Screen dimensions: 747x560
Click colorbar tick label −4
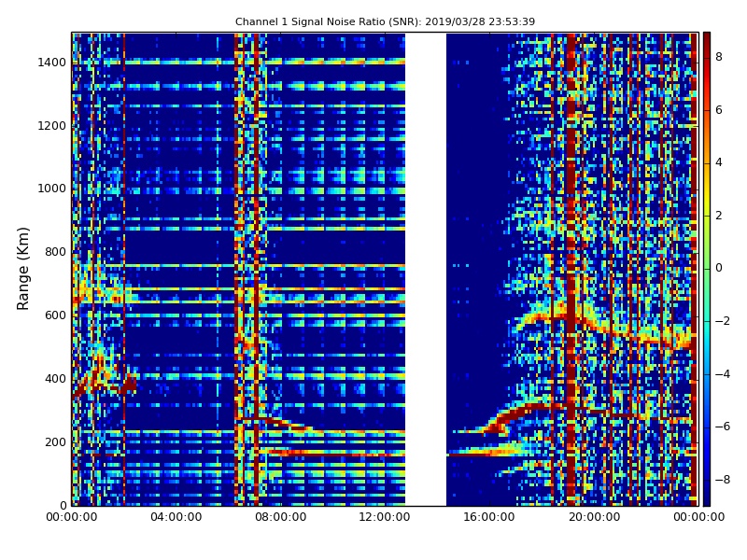click(x=723, y=374)
